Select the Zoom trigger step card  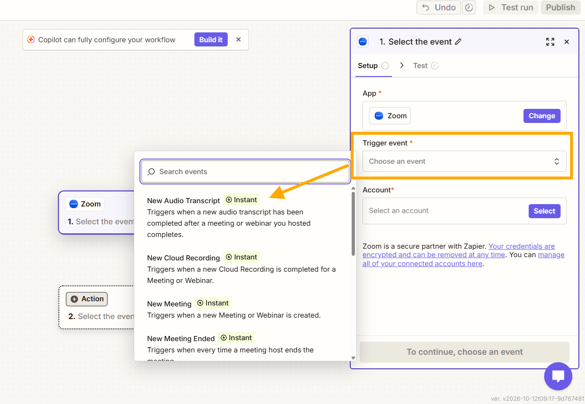[x=97, y=213]
